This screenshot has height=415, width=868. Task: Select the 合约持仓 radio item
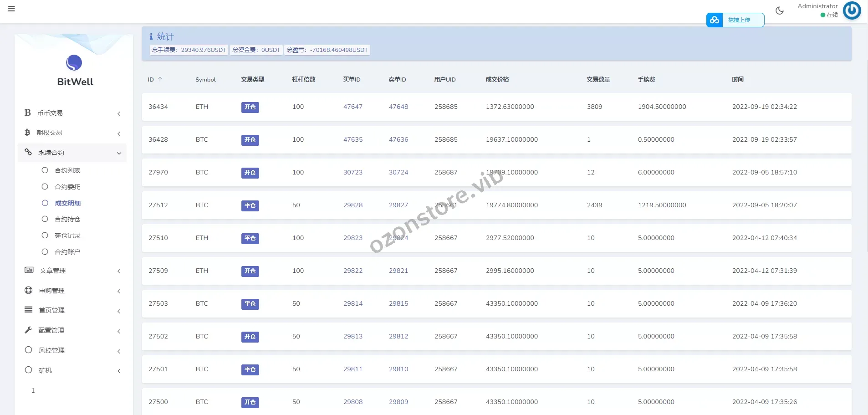click(x=45, y=219)
